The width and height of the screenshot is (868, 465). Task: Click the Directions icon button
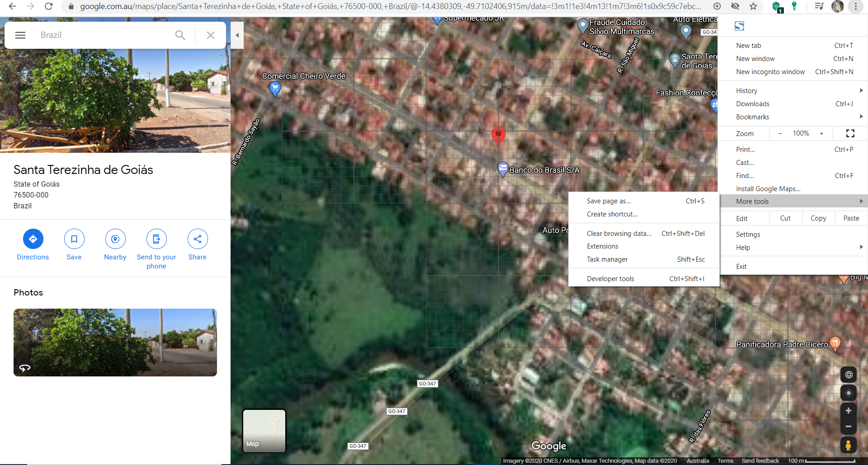point(33,239)
